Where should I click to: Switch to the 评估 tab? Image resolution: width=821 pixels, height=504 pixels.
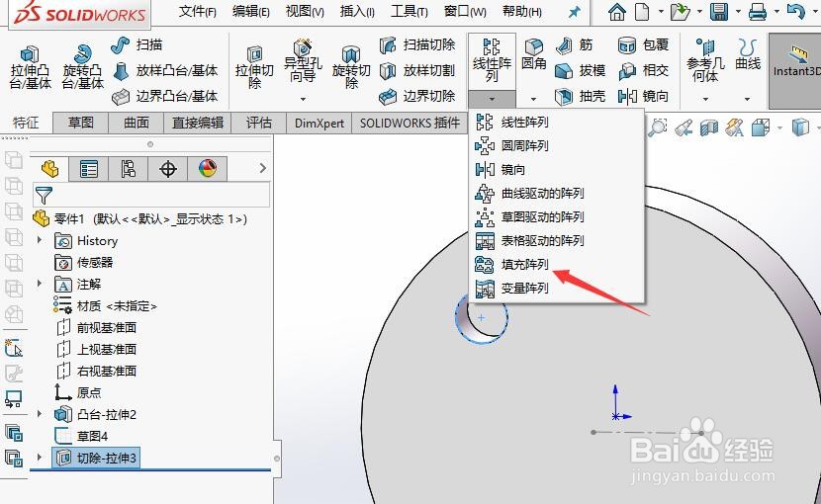click(258, 123)
